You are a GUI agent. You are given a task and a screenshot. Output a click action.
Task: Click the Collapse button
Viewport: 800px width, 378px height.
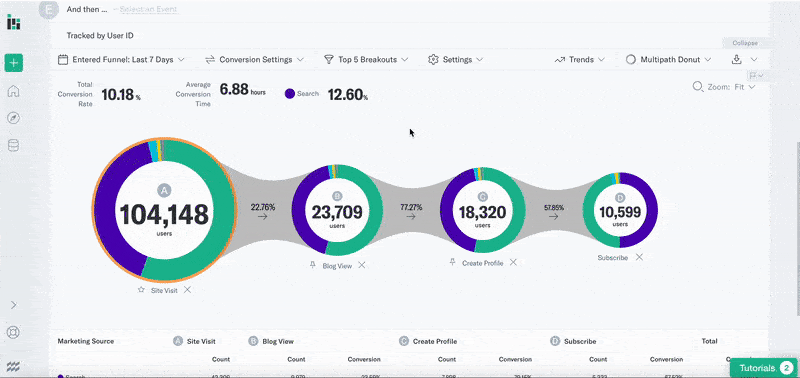click(745, 43)
